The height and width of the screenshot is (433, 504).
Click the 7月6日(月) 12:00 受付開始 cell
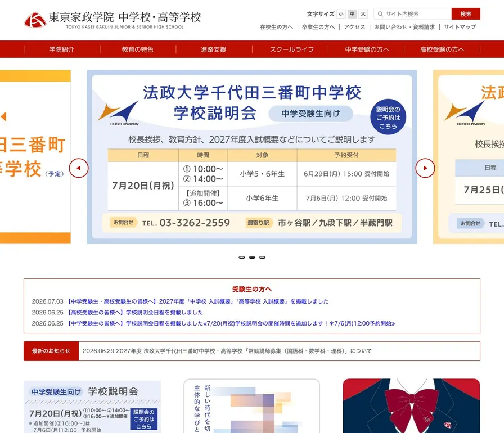point(346,198)
